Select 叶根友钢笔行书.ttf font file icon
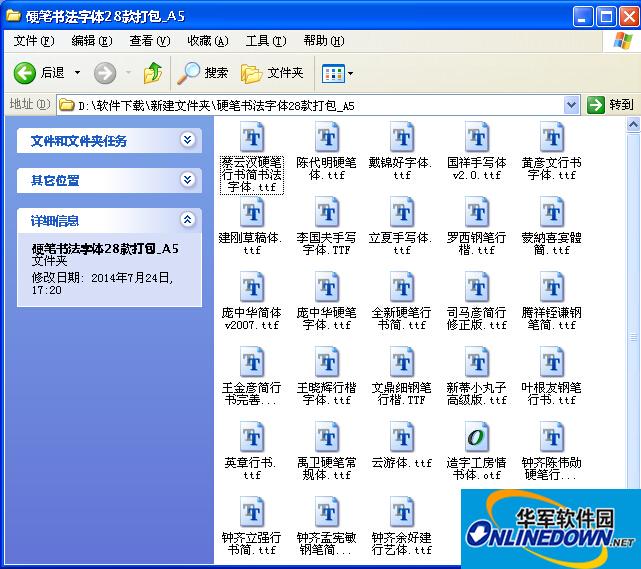This screenshot has height=569, width=641. pyautogui.click(x=552, y=362)
